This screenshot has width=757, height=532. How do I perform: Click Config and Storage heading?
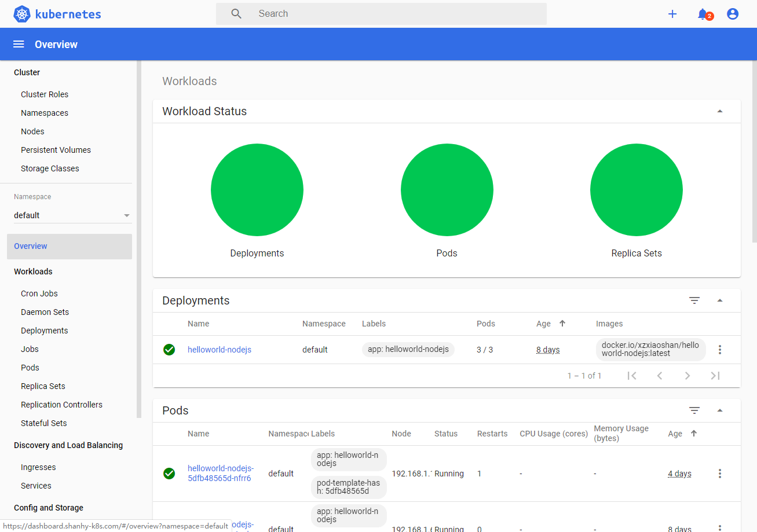coord(49,508)
